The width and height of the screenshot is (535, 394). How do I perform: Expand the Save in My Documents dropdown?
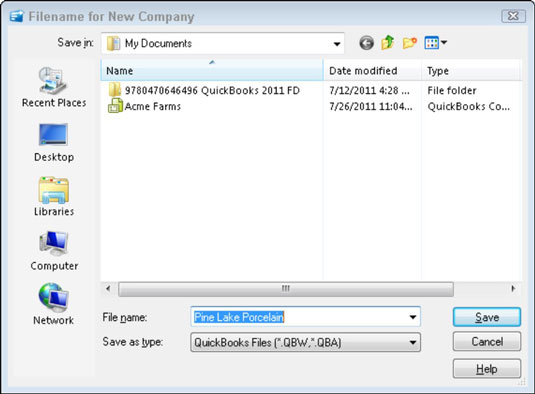coord(337,44)
